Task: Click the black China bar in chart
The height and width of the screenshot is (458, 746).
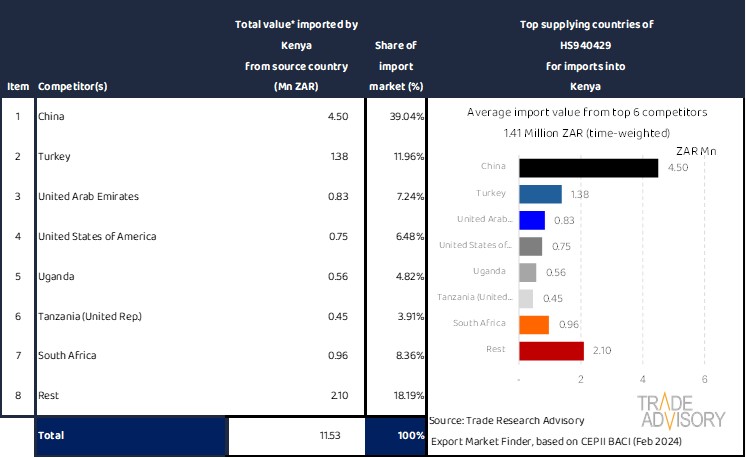Action: pyautogui.click(x=588, y=168)
